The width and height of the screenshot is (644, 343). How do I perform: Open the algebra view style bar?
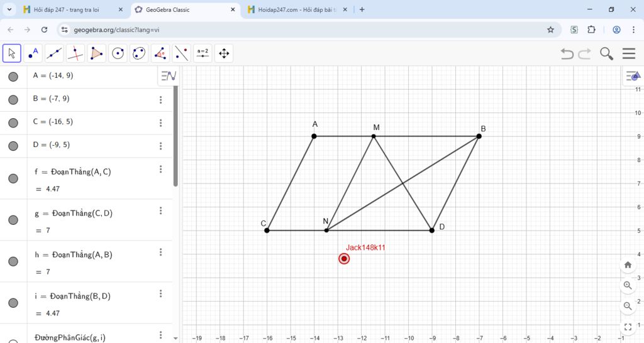click(x=169, y=76)
